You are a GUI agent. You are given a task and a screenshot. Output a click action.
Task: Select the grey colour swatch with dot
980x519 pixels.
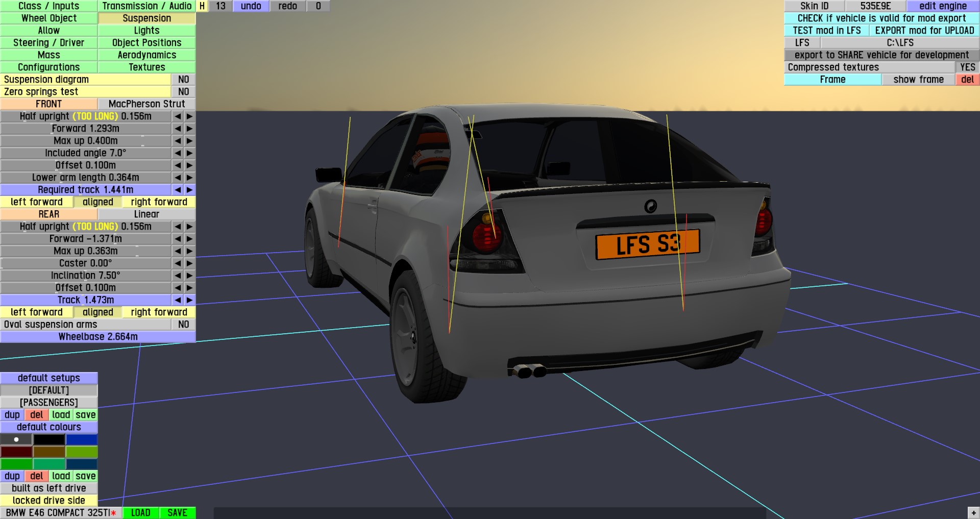(16, 439)
